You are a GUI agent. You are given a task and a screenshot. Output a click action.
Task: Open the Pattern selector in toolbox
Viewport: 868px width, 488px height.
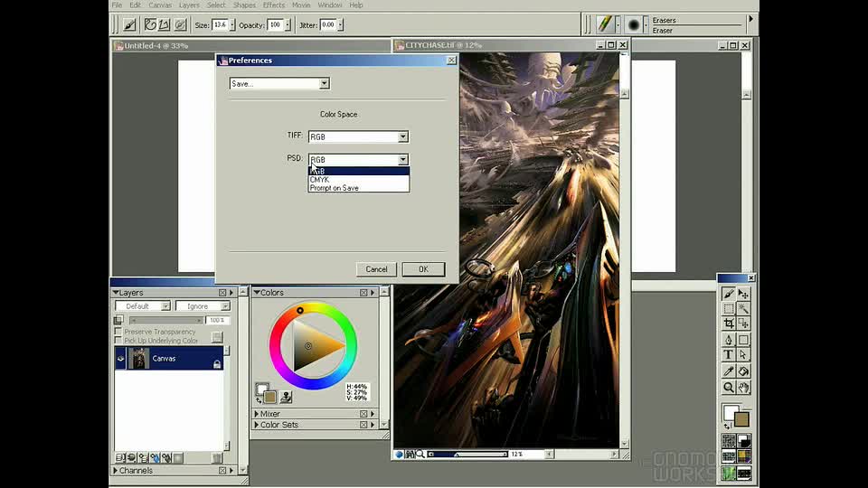pos(729,456)
